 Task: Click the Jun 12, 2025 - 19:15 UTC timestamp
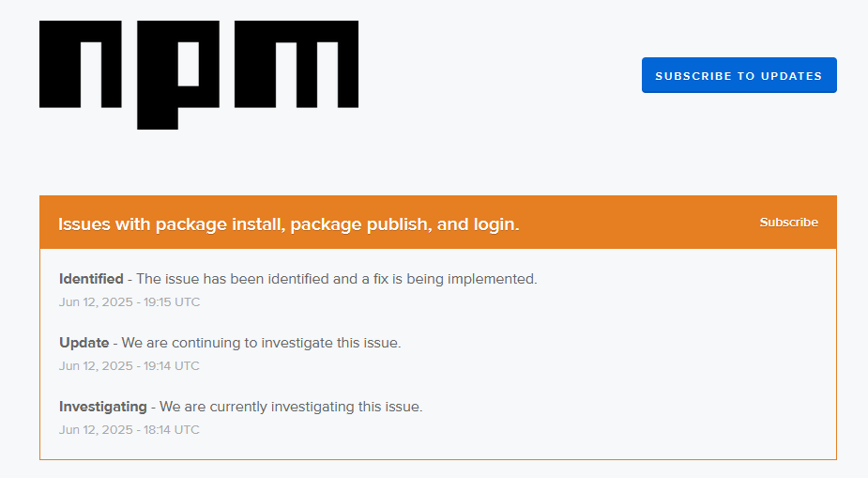tap(129, 301)
